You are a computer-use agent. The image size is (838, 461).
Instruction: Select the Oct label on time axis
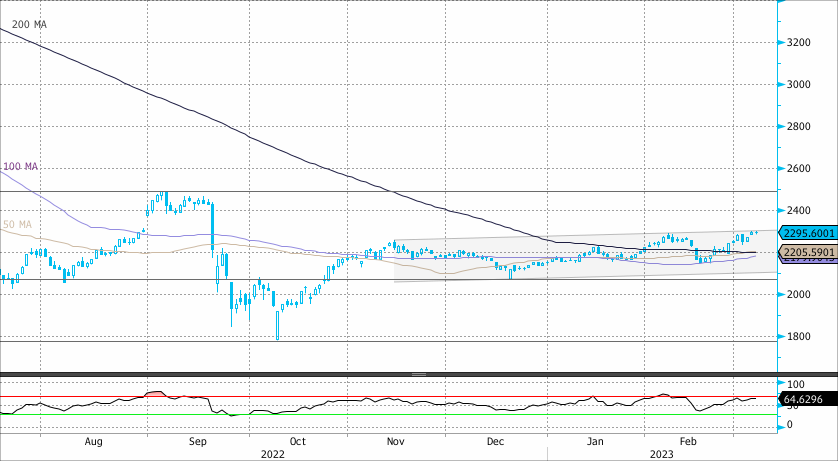point(297,440)
